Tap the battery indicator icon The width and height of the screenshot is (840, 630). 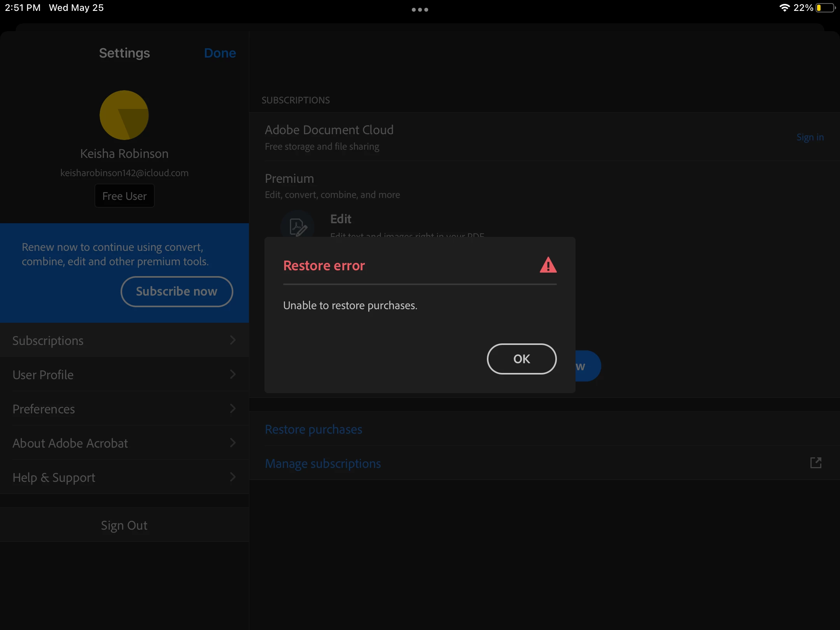click(825, 8)
